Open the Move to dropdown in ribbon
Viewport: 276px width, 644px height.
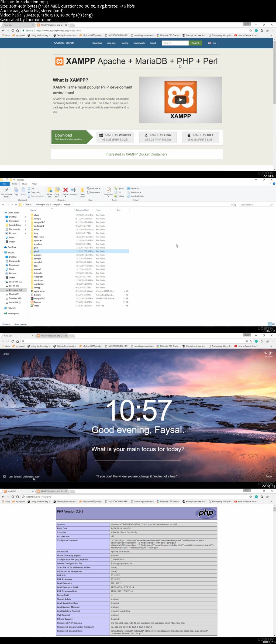point(50,192)
